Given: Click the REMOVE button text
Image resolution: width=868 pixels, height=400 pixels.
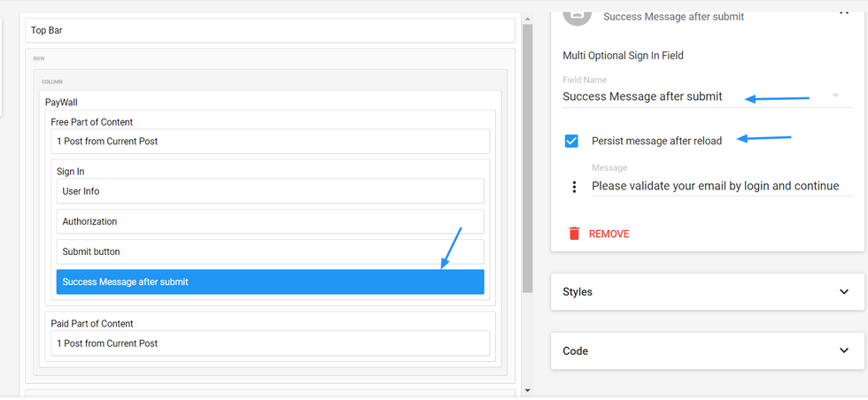Looking at the screenshot, I should (608, 235).
